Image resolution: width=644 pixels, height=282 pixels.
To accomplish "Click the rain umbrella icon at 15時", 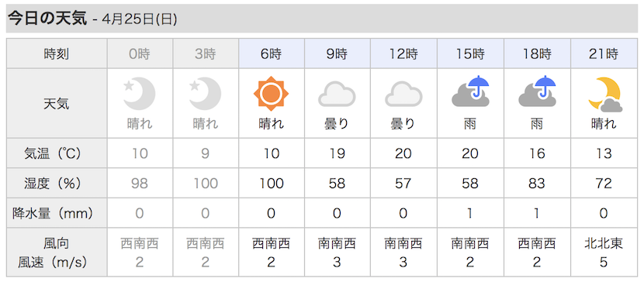I will coord(470,91).
